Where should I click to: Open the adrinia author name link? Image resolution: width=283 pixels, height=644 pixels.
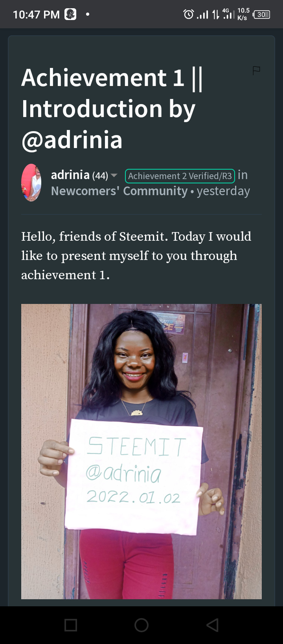[x=70, y=175]
